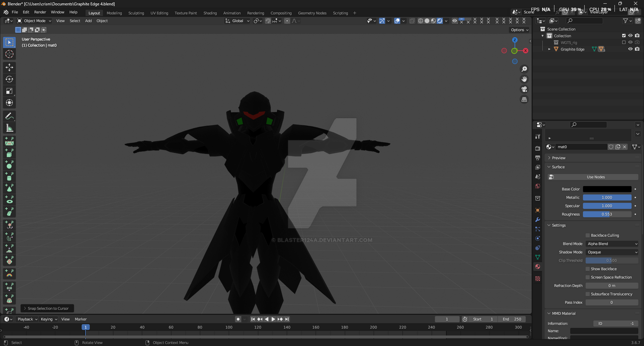Open the Blend Mode Alpha Blend dropdown
This screenshot has width=644, height=346.
pos(612,244)
